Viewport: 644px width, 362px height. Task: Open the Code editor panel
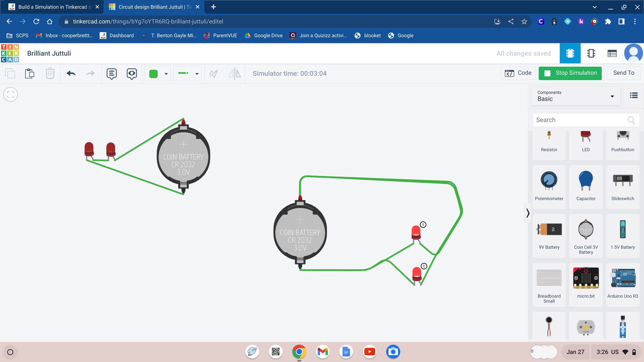tap(518, 73)
